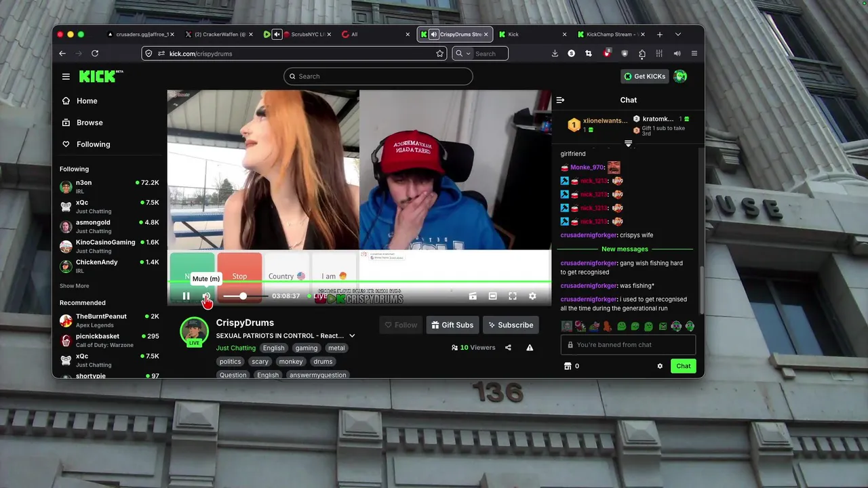Click xlionelwants top gifter entry
This screenshot has height=488, width=868.
click(599, 125)
